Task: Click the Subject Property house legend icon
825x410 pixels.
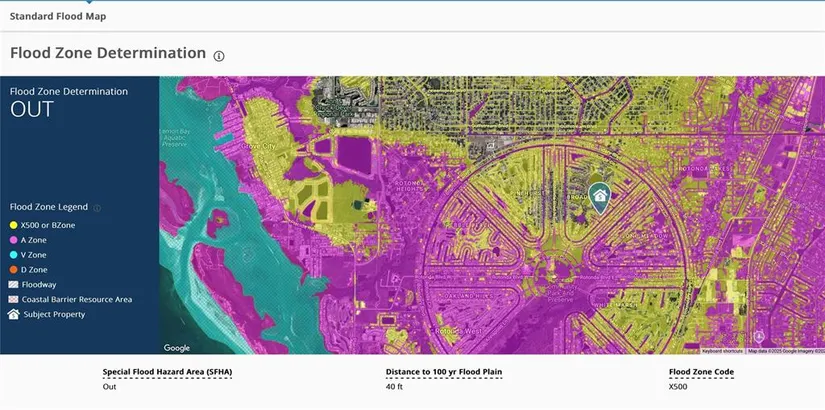Action: click(14, 314)
